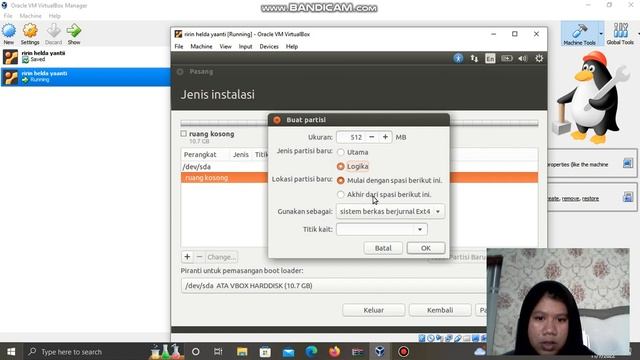Click the Change... partition button
The image size is (640, 360).
(x=221, y=257)
